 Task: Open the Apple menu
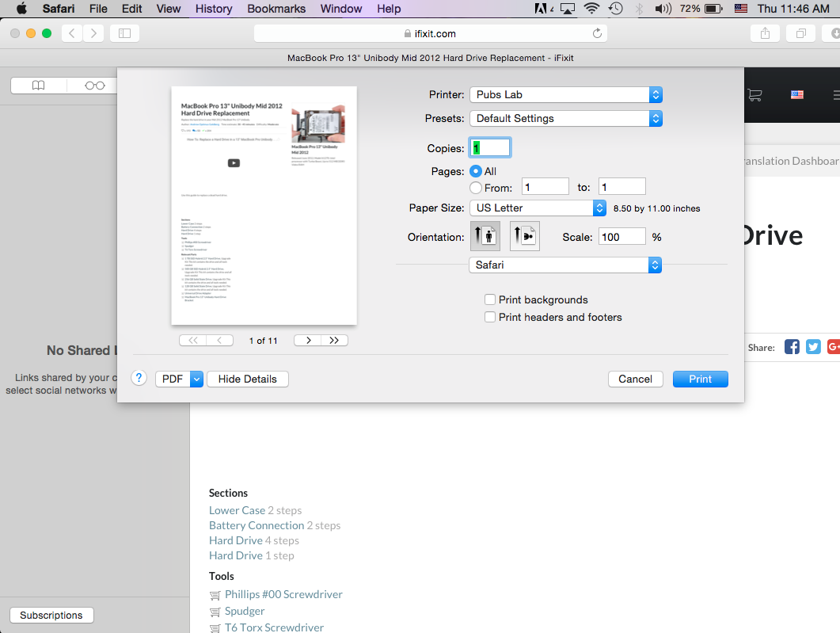21,9
